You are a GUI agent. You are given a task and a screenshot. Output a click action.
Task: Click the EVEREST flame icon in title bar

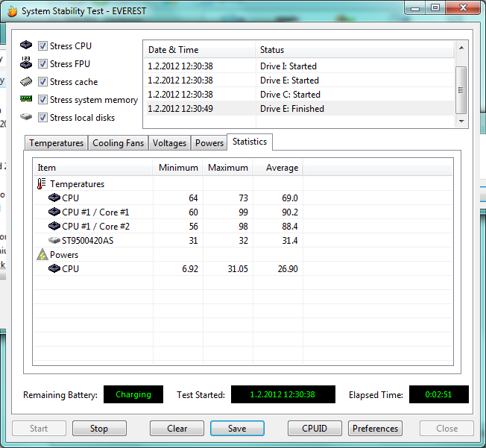(x=13, y=11)
